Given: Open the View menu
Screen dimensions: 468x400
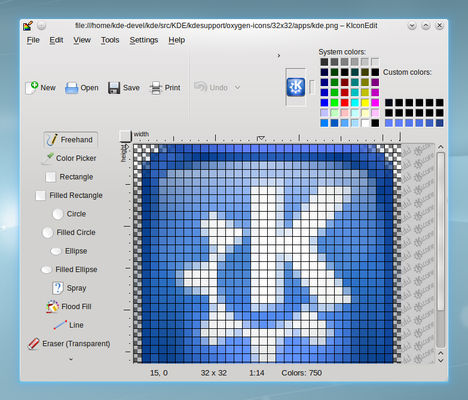Looking at the screenshot, I should 82,40.
